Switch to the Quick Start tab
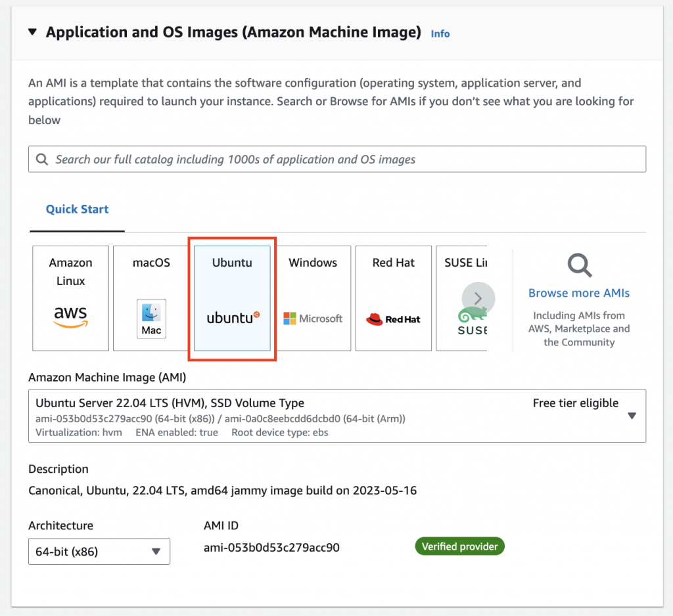 (78, 209)
